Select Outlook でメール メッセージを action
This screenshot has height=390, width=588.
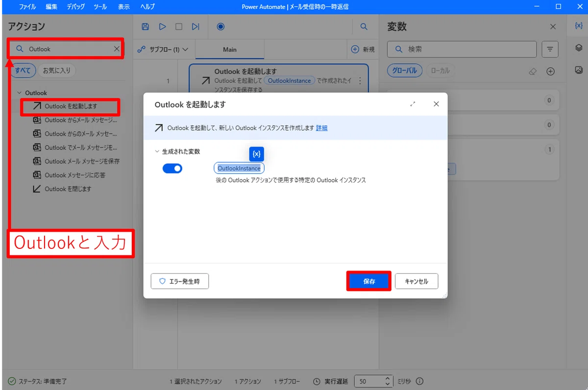coord(75,147)
